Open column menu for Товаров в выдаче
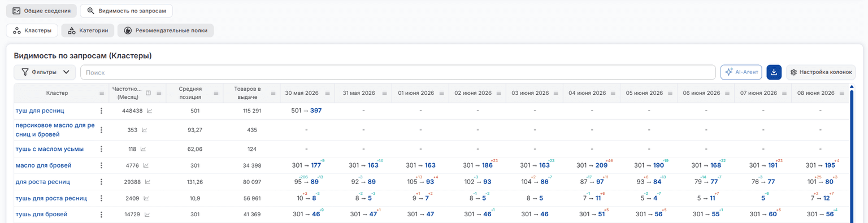Image resolution: width=868 pixels, height=223 pixels. click(273, 93)
